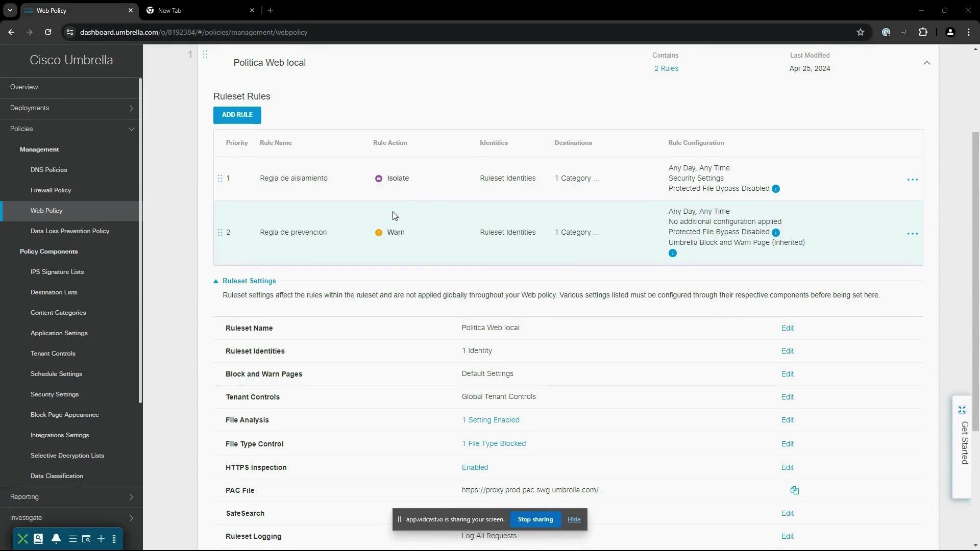
Task: Open the notifications bell in the floating toolbar
Action: (56, 539)
